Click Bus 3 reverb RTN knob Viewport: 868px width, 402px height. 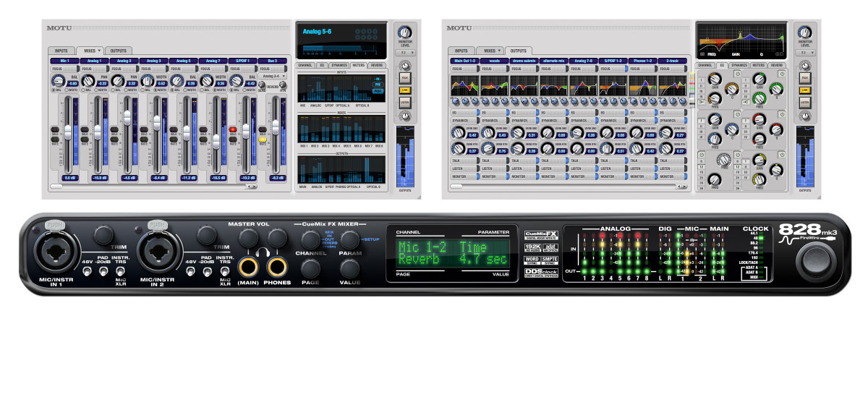[282, 84]
